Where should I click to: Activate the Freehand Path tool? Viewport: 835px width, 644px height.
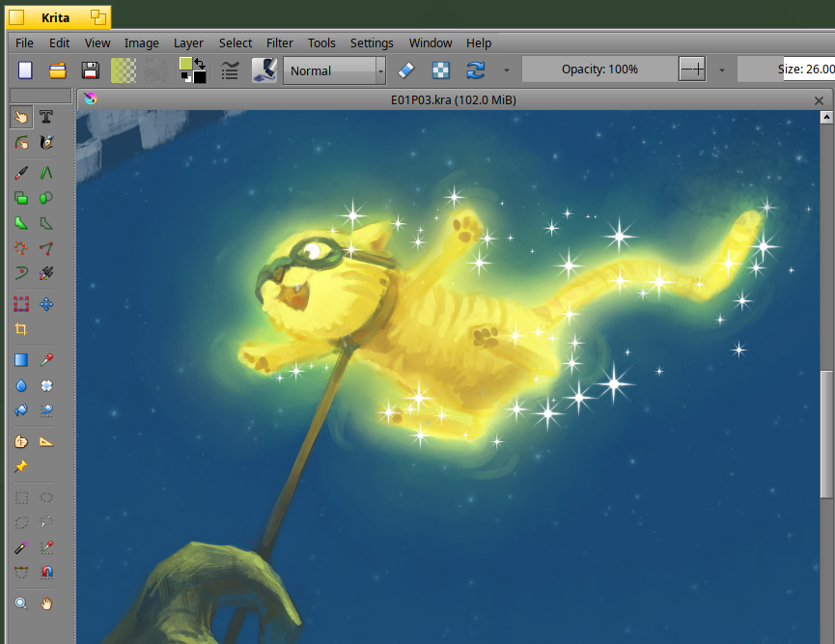(x=46, y=248)
